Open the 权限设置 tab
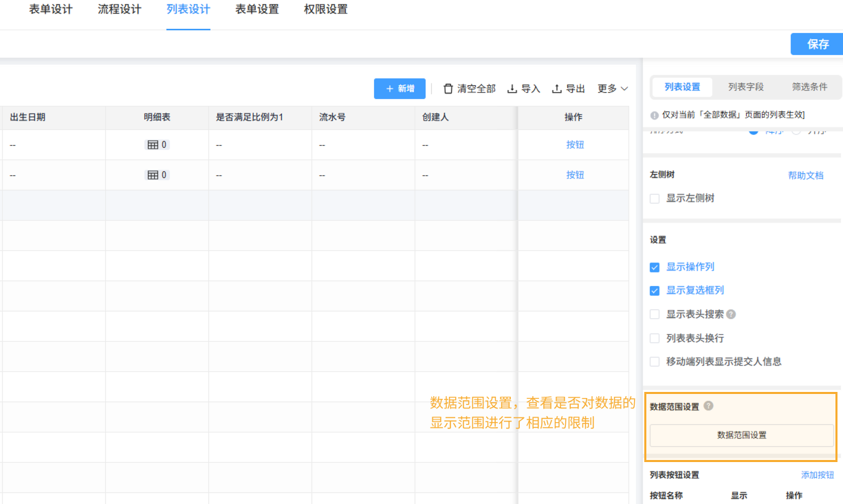Screen dimensions: 843x504 (326, 10)
